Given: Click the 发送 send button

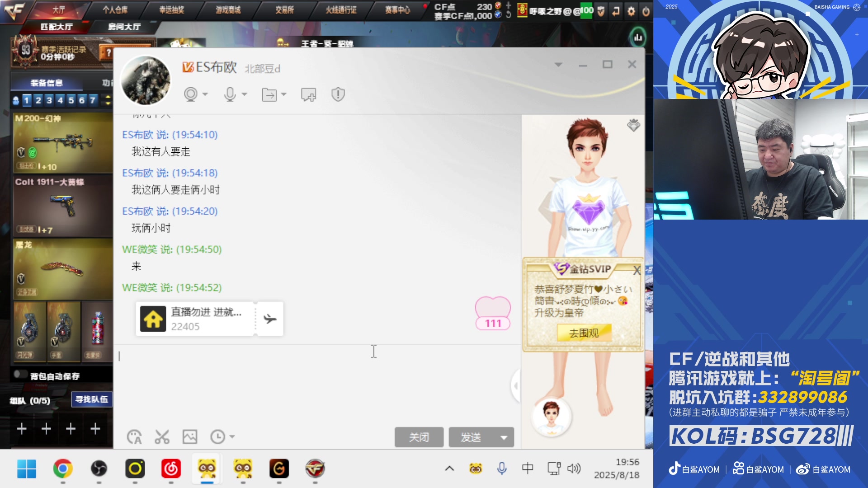Looking at the screenshot, I should [471, 437].
